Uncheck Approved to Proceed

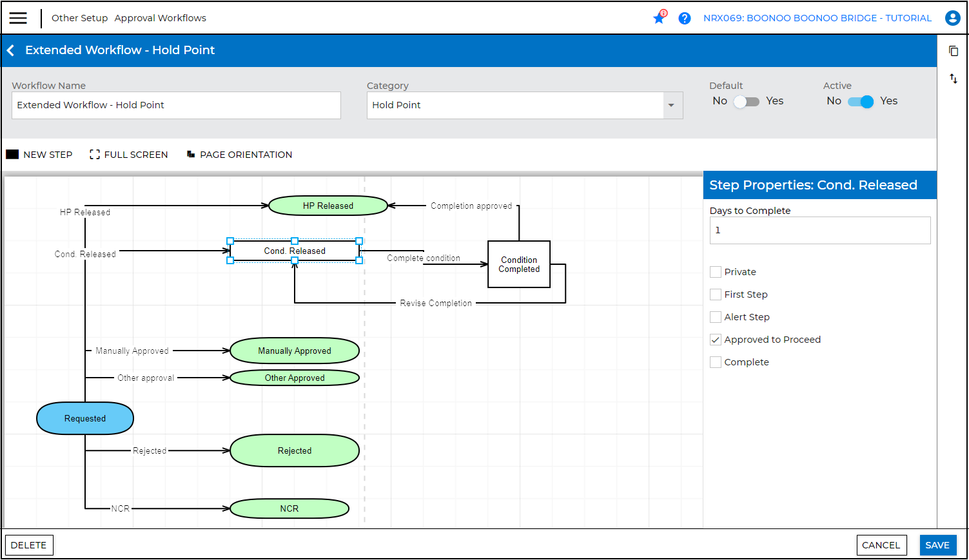pyautogui.click(x=716, y=340)
